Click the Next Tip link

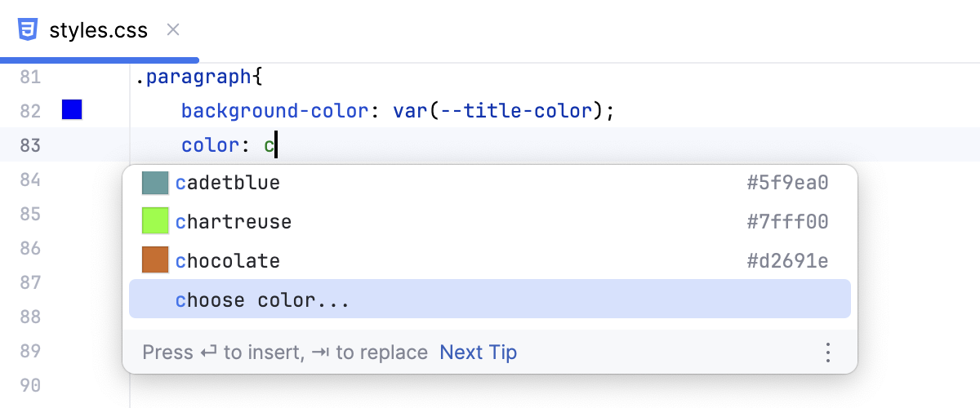(478, 353)
